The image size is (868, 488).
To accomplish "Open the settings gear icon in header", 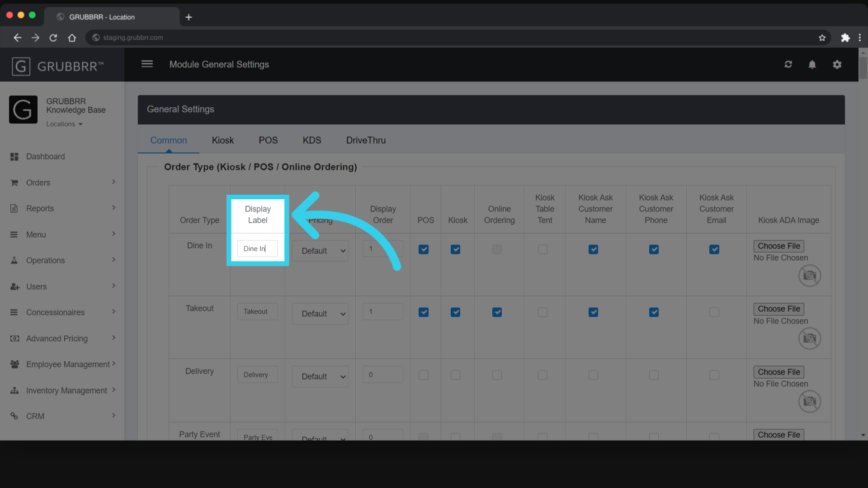I will click(x=837, y=65).
